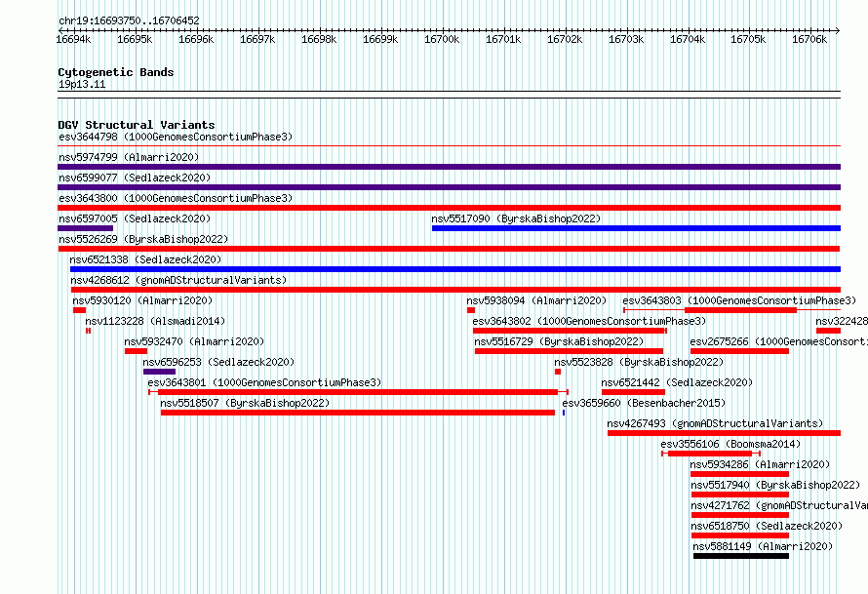Open the nsv6596253 Sedlazeck2020 label
This screenshot has width=868, height=594.
click(218, 362)
